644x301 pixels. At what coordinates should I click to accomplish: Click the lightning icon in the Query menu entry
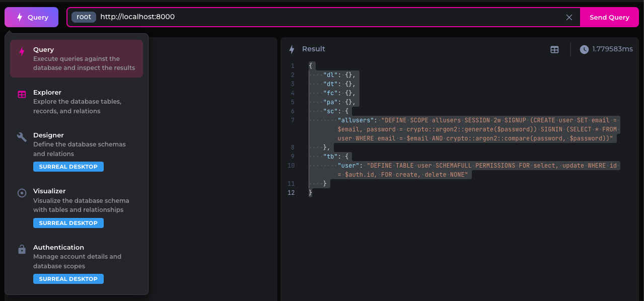pyautogui.click(x=22, y=51)
